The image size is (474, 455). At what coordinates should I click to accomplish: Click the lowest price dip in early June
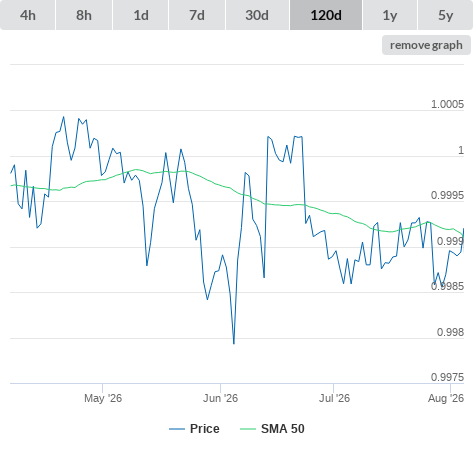pyautogui.click(x=234, y=343)
